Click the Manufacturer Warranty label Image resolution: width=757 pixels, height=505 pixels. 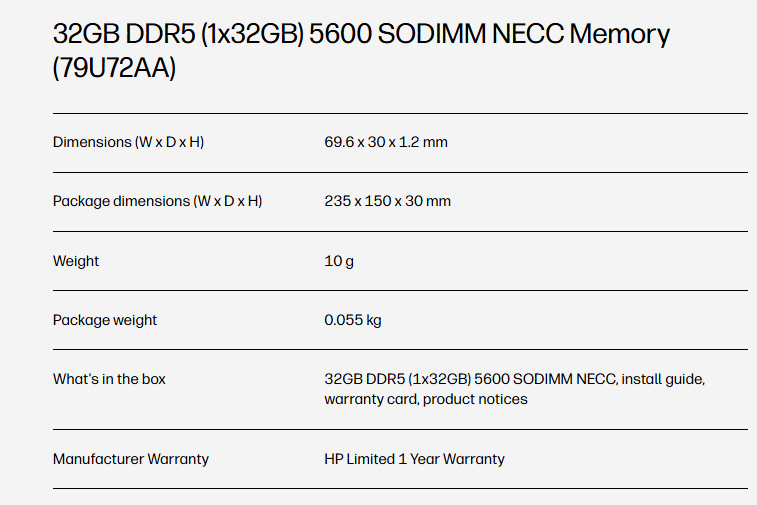(131, 459)
